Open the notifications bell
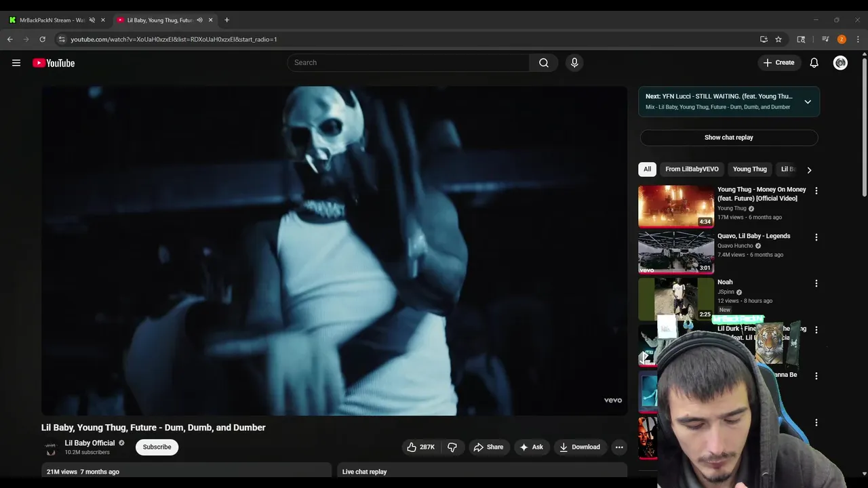The height and width of the screenshot is (488, 868). (x=814, y=62)
